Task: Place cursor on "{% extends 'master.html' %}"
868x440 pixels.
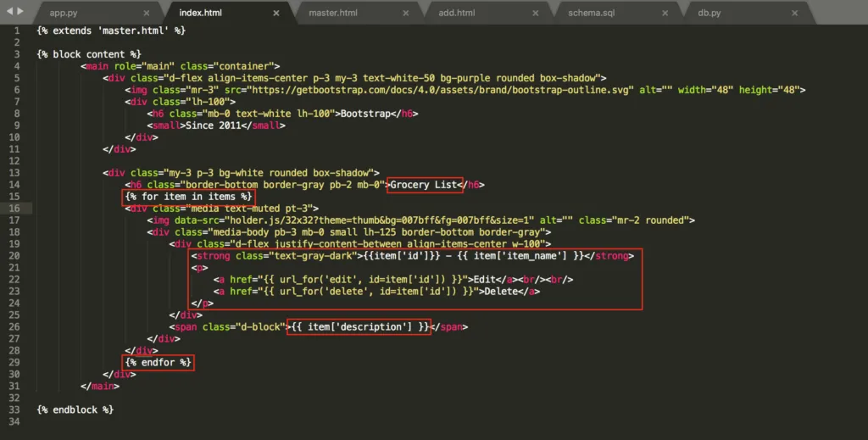Action: pyautogui.click(x=111, y=31)
